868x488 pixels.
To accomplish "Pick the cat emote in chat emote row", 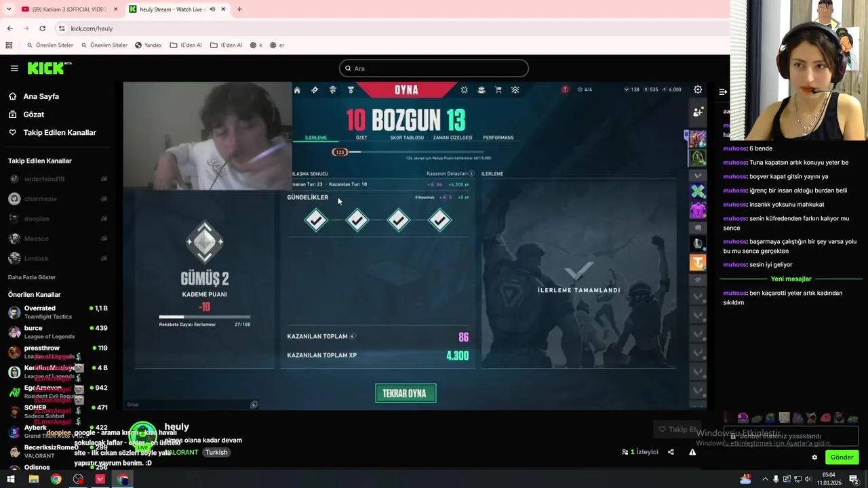I will 811,418.
